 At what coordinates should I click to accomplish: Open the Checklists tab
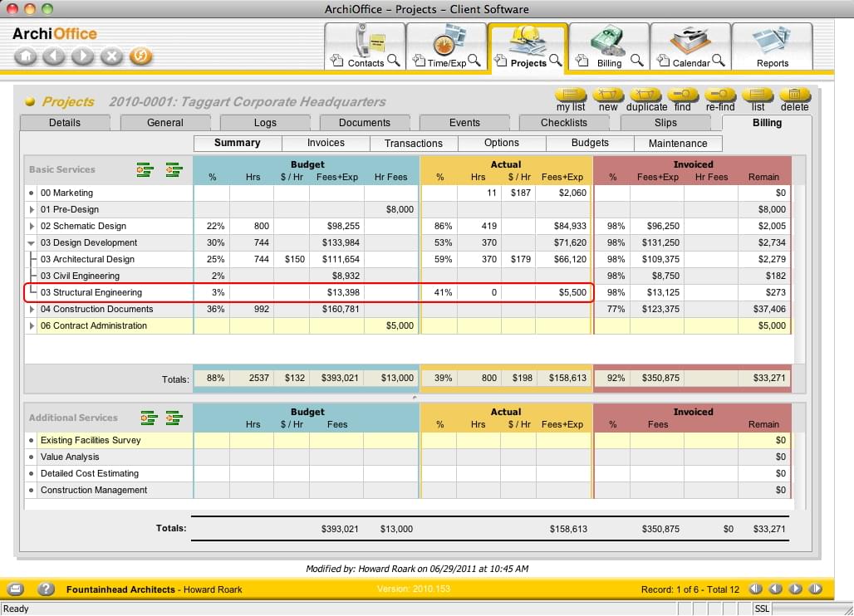coord(564,123)
